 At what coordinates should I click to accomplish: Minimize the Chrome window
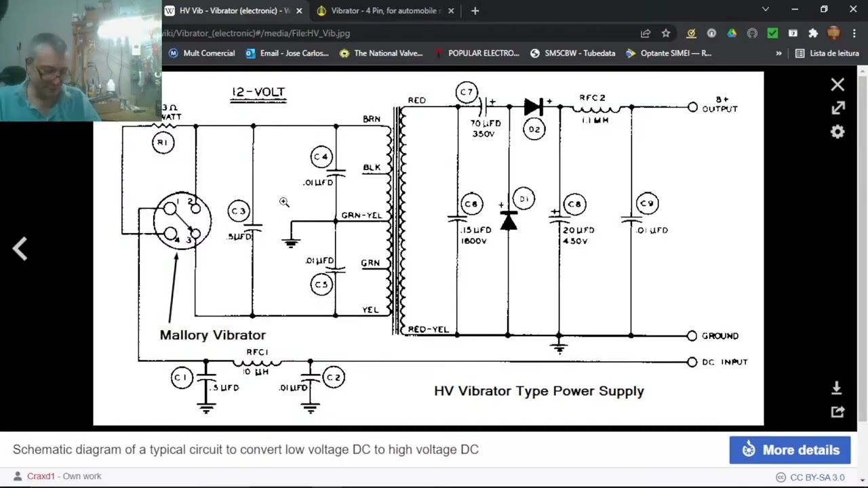pos(795,9)
